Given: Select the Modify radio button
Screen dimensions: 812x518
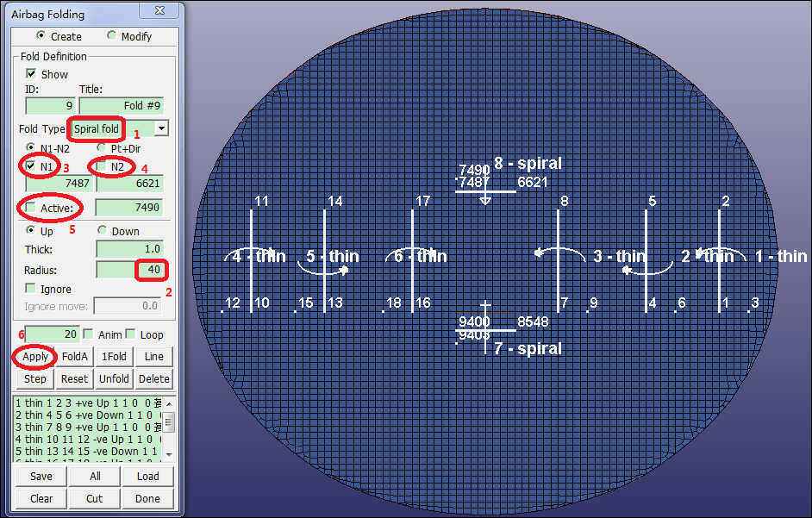Looking at the screenshot, I should coord(111,36).
